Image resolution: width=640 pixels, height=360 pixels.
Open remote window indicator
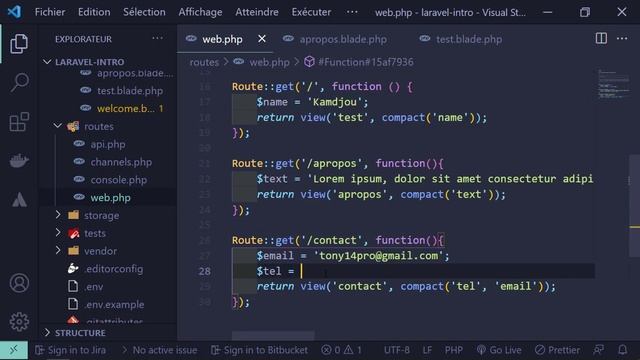[14, 350]
